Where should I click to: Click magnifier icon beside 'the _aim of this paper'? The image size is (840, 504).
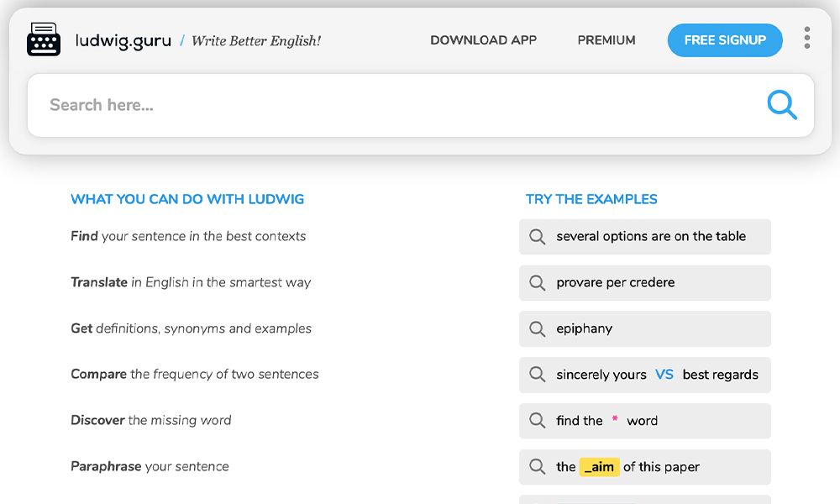[538, 467]
